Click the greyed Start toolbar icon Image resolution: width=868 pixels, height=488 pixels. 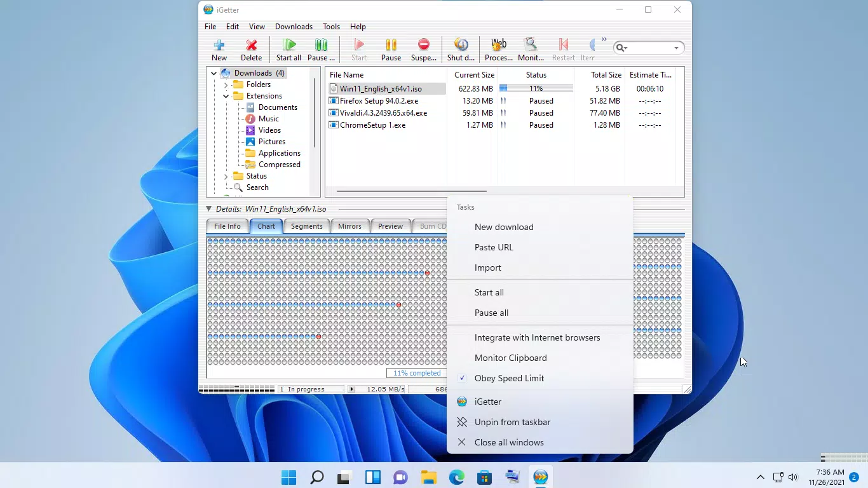[359, 45]
